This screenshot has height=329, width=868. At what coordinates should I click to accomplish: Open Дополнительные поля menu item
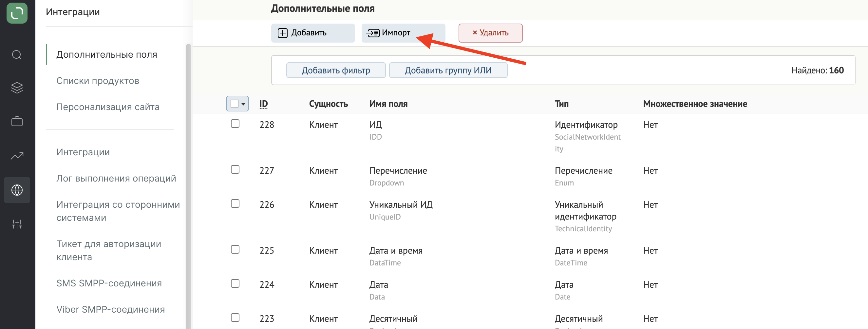click(106, 55)
